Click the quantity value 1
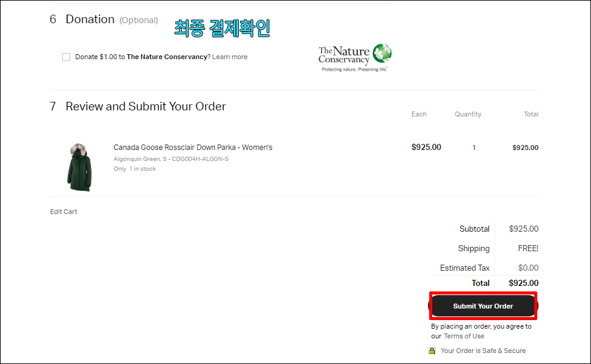 click(x=474, y=148)
